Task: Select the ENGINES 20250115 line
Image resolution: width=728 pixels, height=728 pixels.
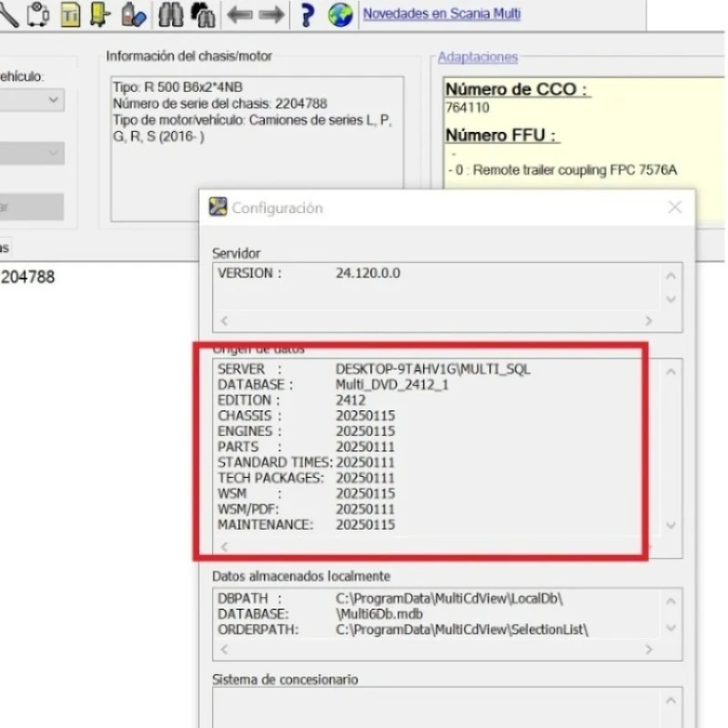Action: (x=307, y=431)
